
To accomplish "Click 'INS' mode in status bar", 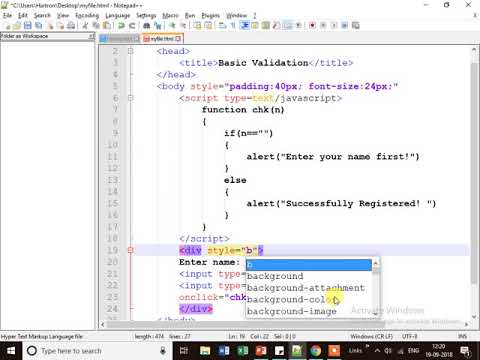I will coord(462,336).
